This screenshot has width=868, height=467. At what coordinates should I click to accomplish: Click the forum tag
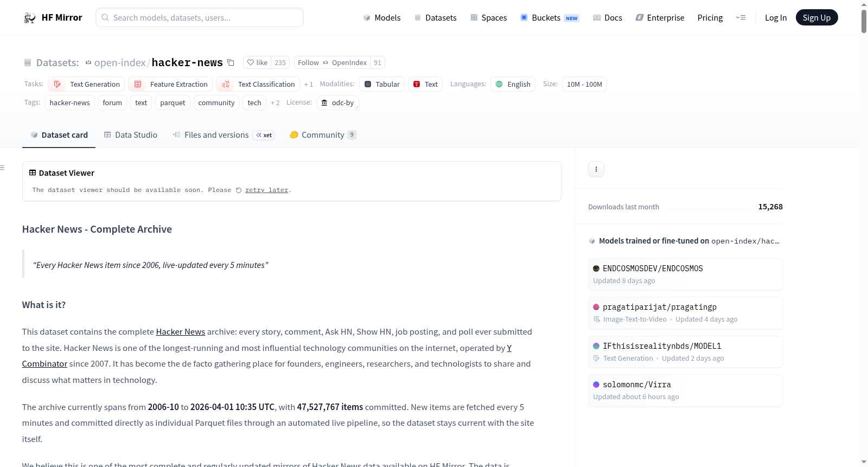tap(112, 103)
